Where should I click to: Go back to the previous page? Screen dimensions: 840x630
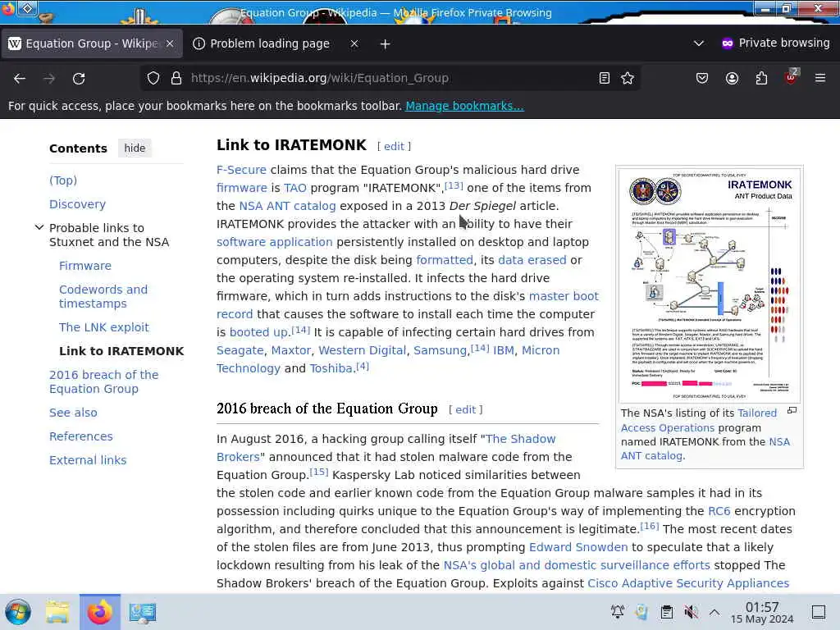tap(20, 78)
